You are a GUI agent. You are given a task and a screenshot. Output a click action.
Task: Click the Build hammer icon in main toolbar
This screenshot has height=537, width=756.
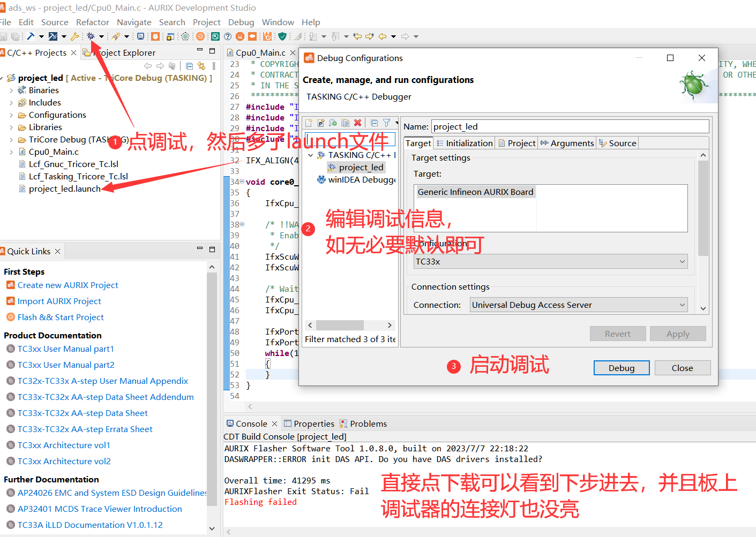[31, 36]
